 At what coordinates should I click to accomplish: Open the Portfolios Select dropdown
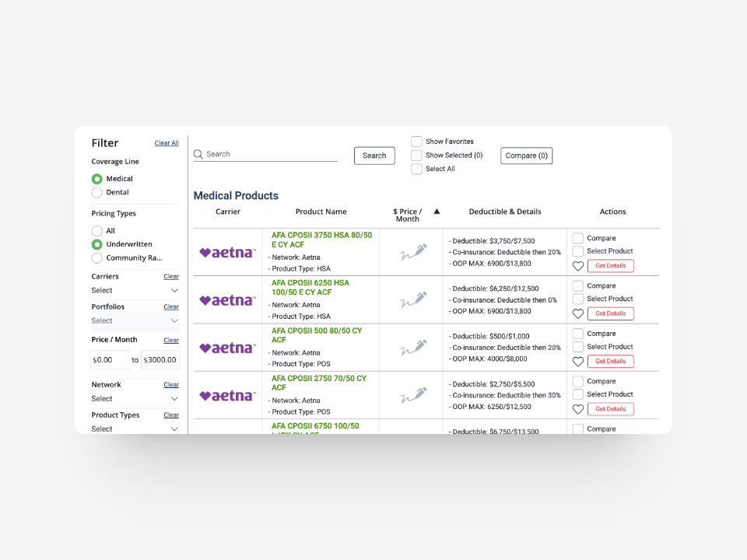click(x=135, y=321)
